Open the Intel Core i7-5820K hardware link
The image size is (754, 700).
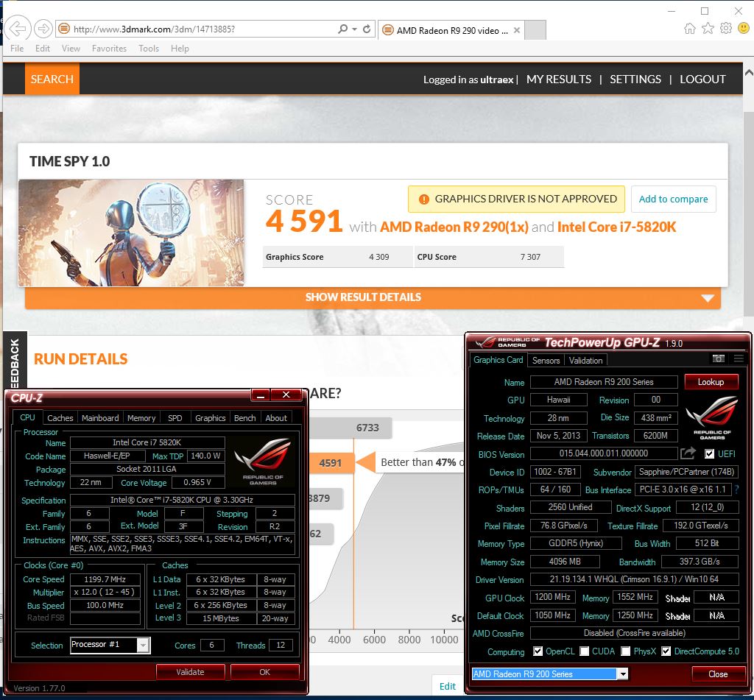tap(616, 227)
